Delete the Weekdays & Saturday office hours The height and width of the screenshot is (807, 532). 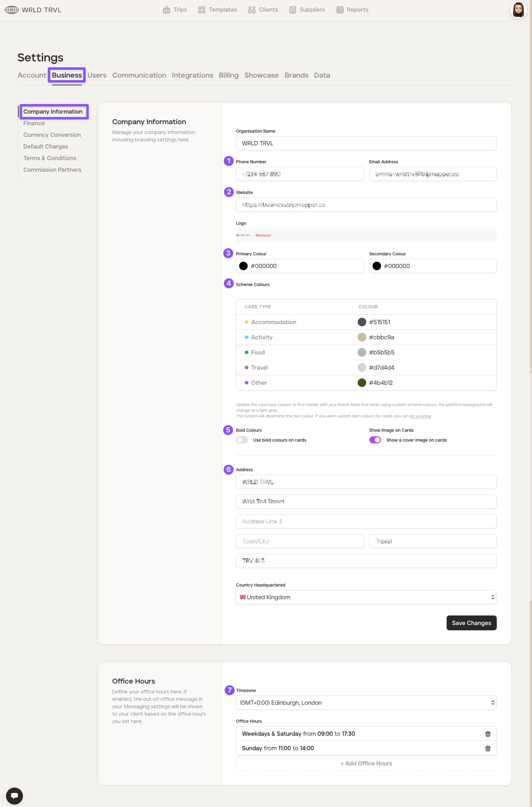pyautogui.click(x=488, y=734)
